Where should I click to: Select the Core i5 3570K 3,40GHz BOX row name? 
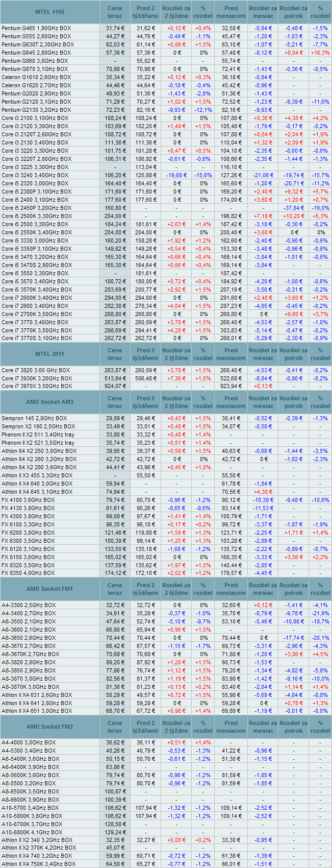coord(37,290)
